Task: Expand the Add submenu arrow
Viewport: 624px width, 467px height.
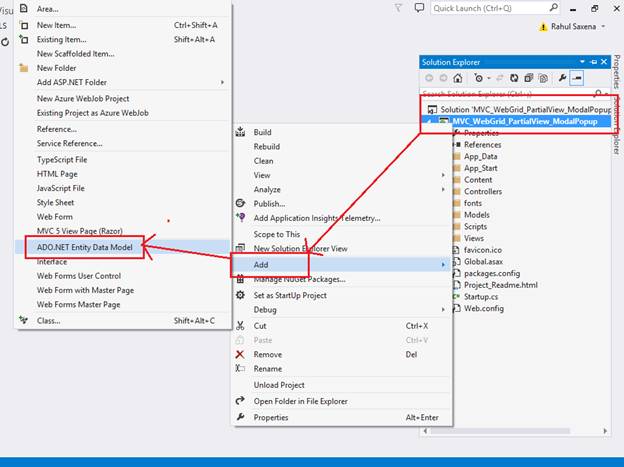Action: pos(443,265)
